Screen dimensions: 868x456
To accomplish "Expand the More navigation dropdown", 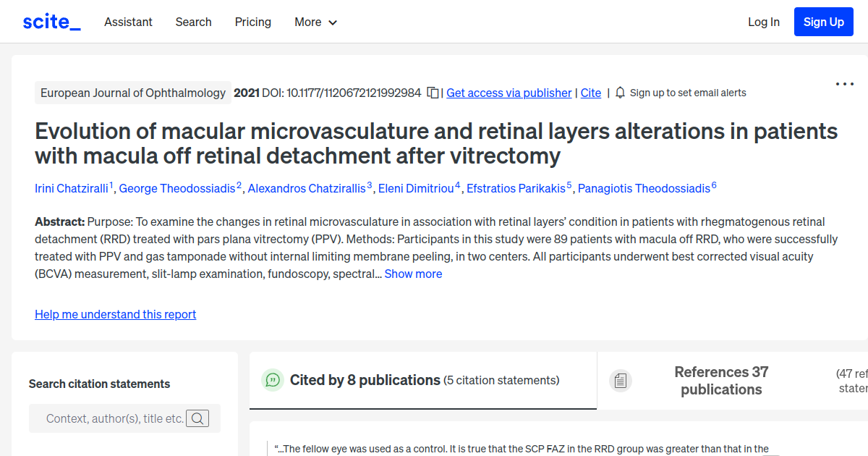I will click(x=315, y=22).
